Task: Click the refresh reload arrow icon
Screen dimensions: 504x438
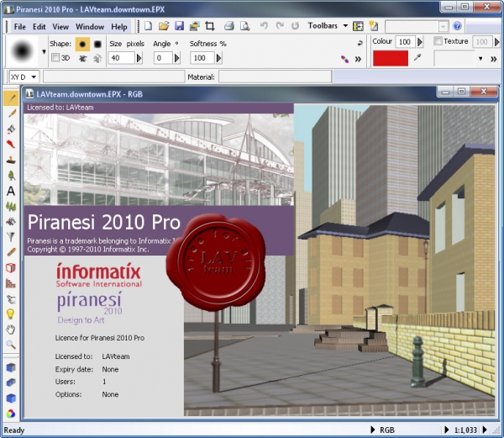Action: click(296, 26)
